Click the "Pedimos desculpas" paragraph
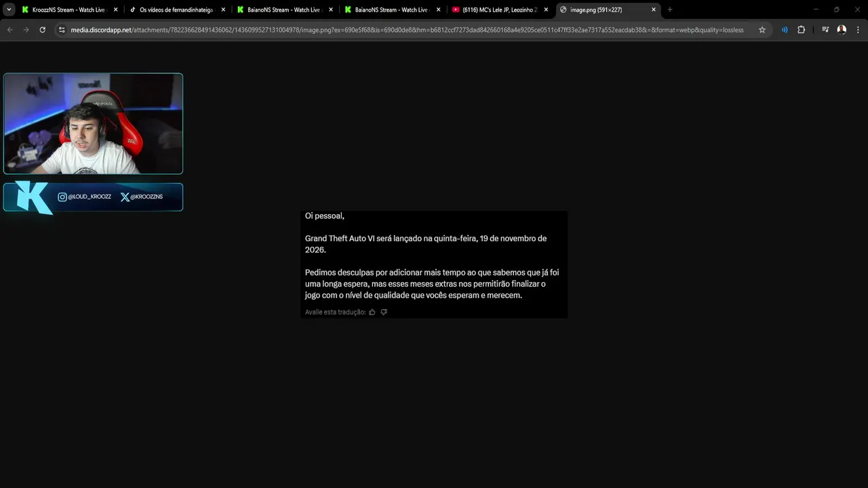 tap(432, 283)
